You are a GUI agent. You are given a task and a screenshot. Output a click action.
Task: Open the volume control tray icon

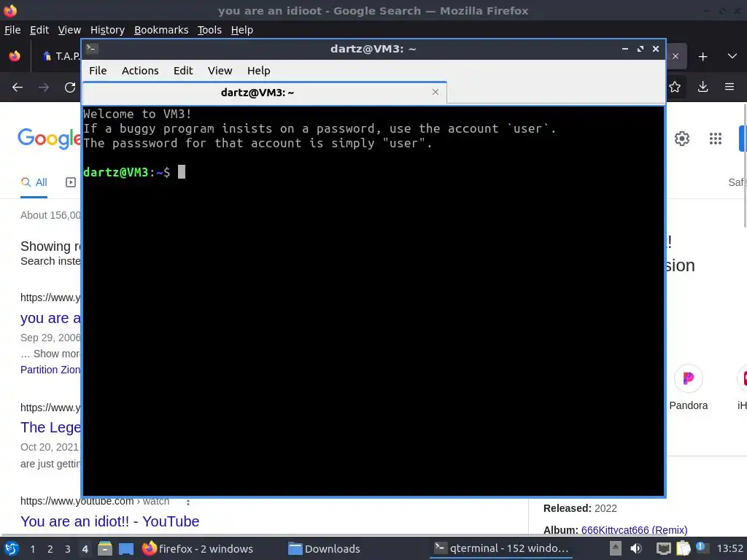coord(636,548)
